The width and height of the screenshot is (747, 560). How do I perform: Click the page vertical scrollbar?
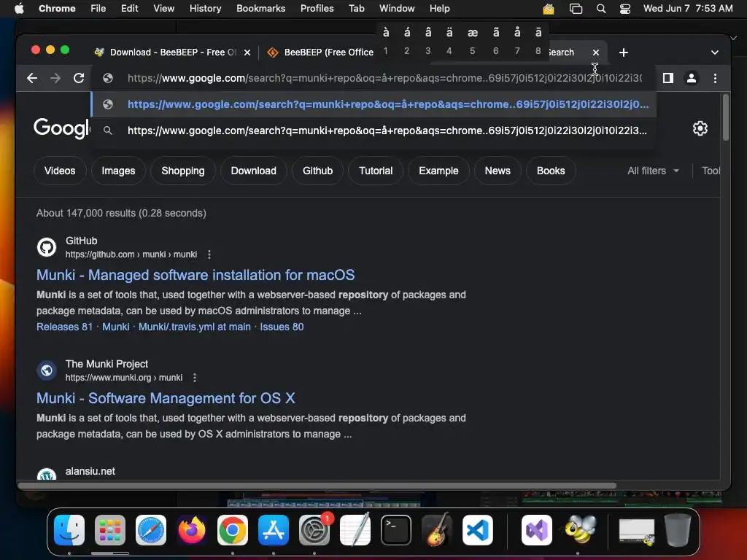pyautogui.click(x=726, y=117)
